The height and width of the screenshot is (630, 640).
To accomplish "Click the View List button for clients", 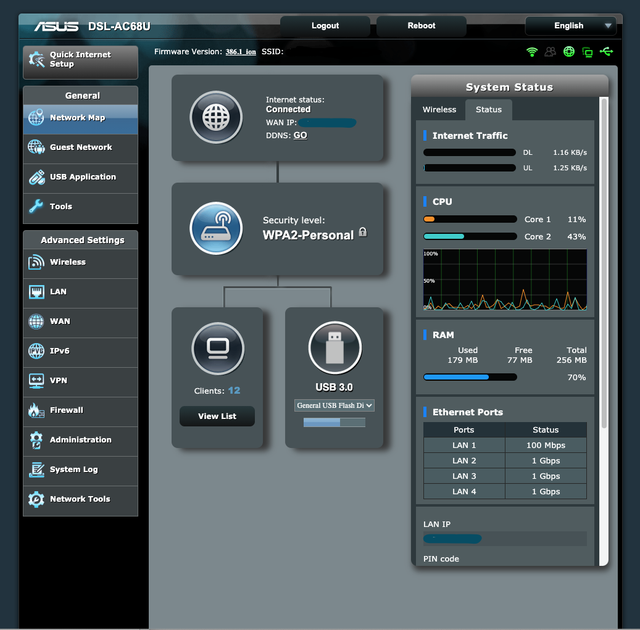I will pos(217,416).
